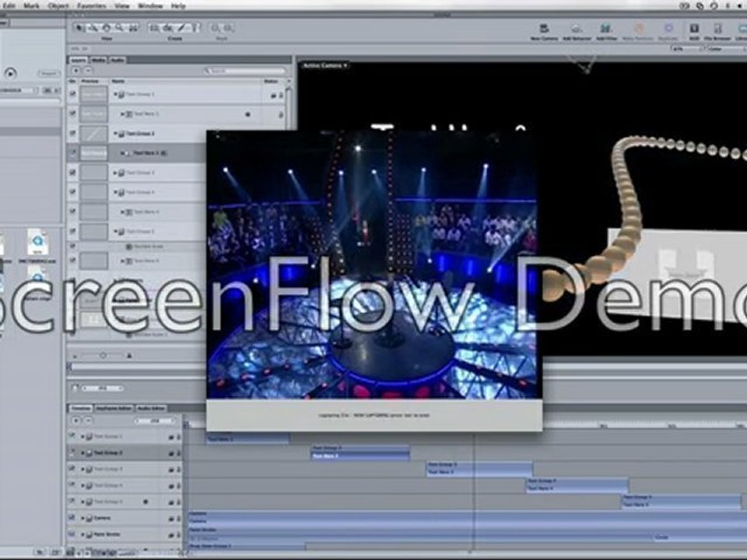
Task: Open the canvas zoom level dropdown
Action: (687, 48)
